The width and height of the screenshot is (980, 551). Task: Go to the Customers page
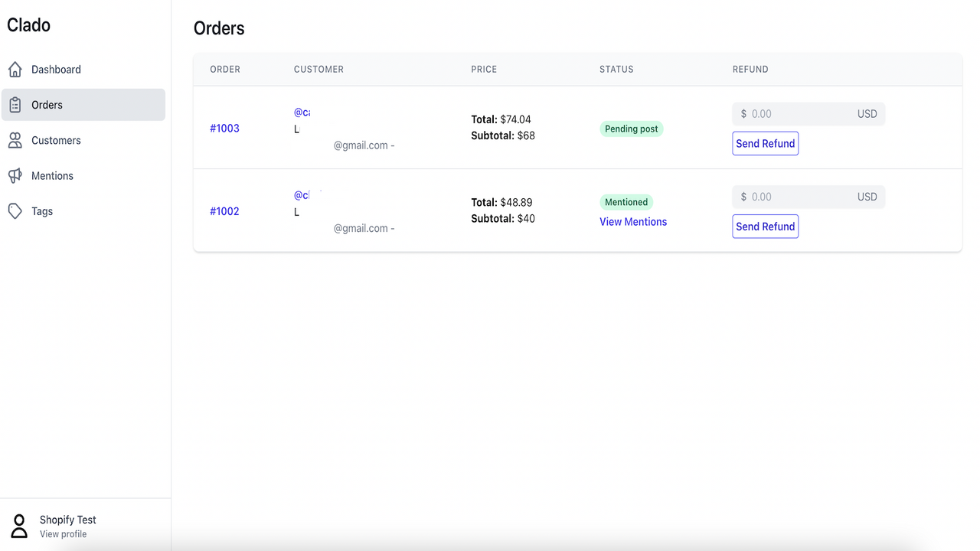tap(83, 140)
